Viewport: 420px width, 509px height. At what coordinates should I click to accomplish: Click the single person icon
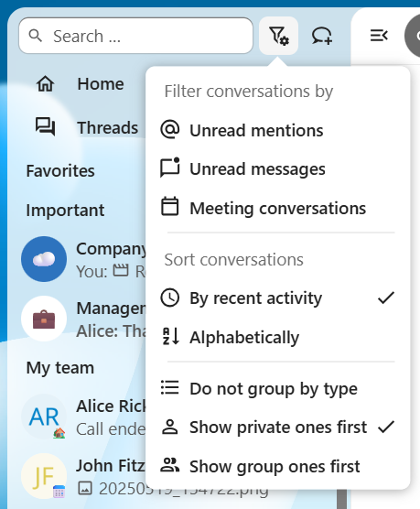tap(170, 427)
